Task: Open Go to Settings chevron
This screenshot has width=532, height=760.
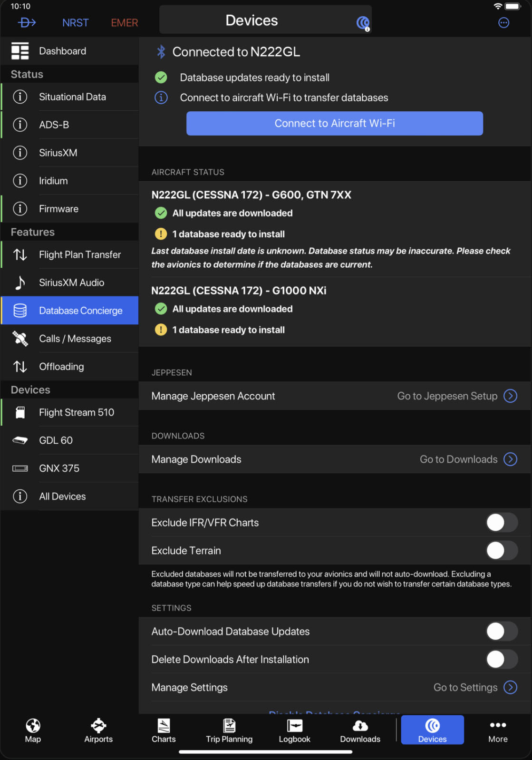Action: point(510,688)
